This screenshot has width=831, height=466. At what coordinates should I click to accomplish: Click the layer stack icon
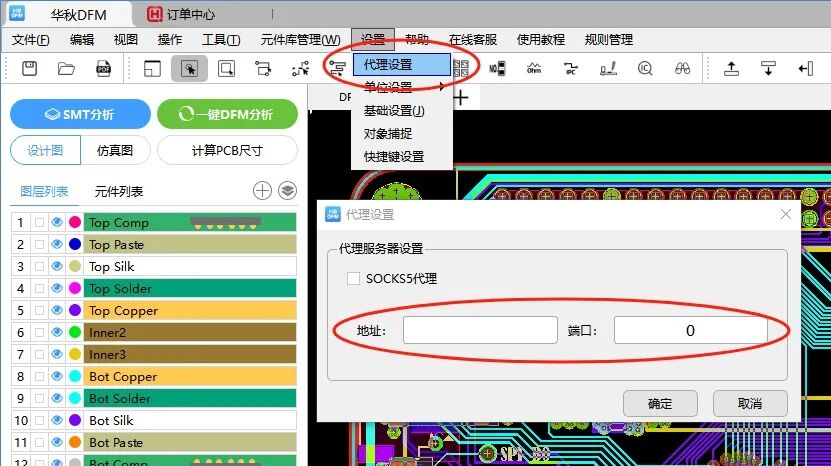(288, 190)
